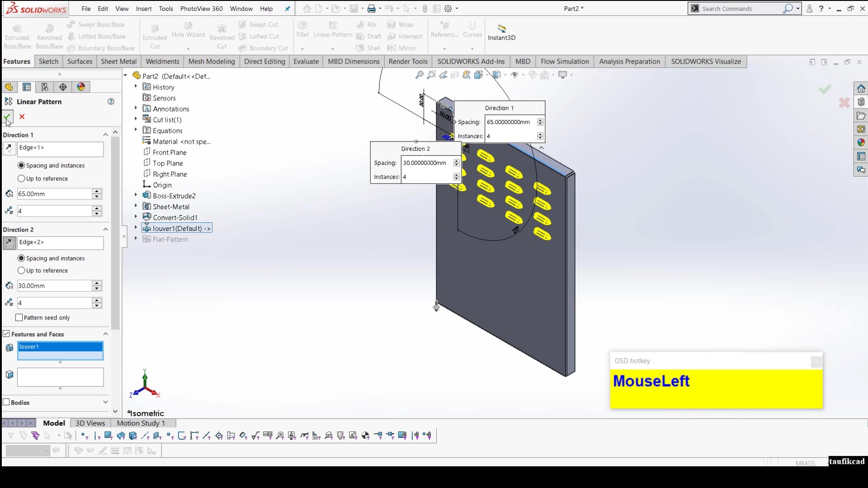Image resolution: width=868 pixels, height=488 pixels.
Task: Open the DisplayManager tab icon
Action: point(81,87)
